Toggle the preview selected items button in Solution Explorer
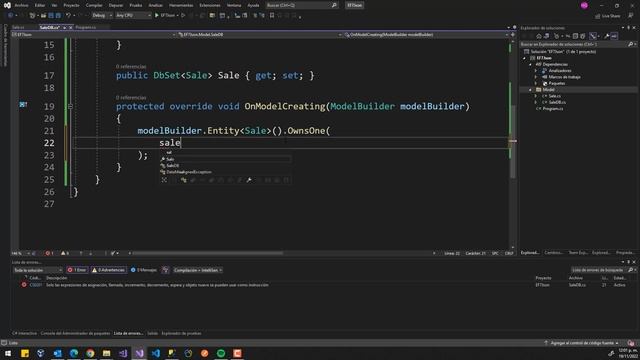 (614, 36)
